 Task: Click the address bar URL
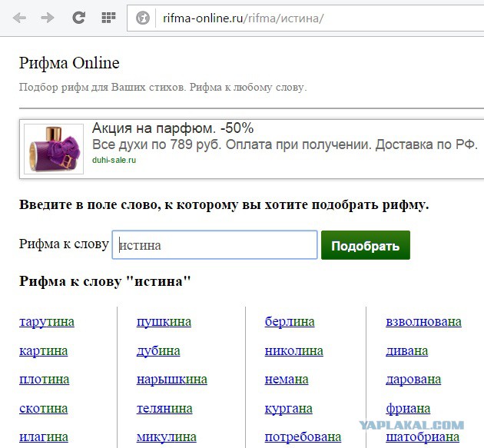click(243, 18)
